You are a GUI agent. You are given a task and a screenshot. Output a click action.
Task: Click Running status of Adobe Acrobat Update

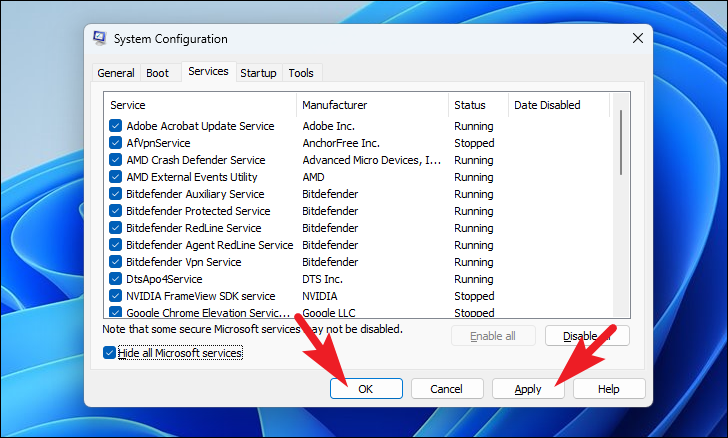474,126
